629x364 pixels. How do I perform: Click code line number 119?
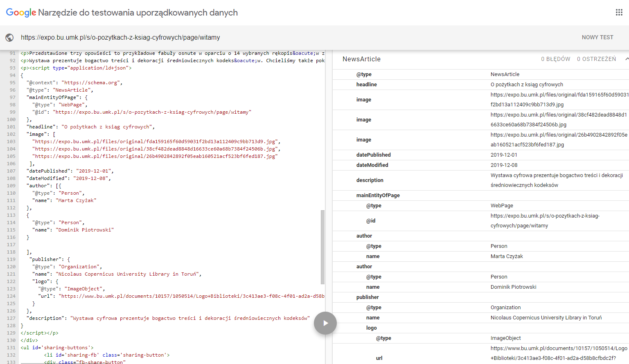tap(11, 259)
